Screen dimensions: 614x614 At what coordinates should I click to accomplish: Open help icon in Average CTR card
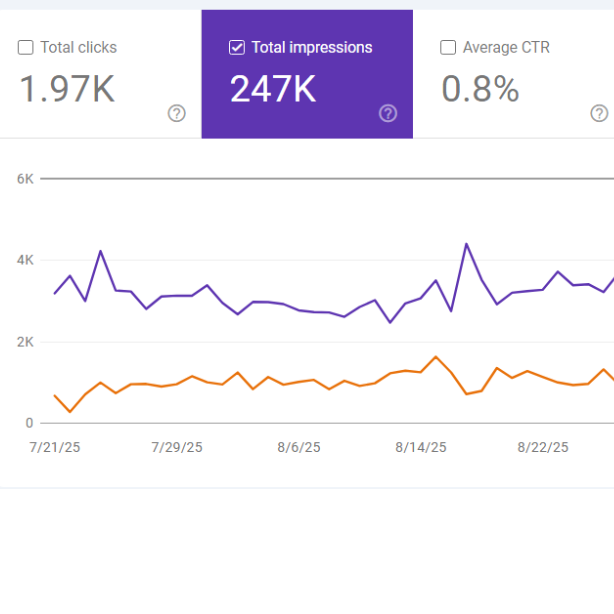point(599,114)
